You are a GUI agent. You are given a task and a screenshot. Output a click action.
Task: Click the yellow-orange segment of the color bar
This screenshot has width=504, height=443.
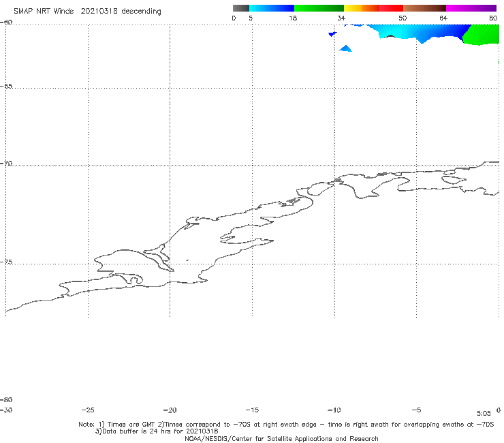coord(361,8)
